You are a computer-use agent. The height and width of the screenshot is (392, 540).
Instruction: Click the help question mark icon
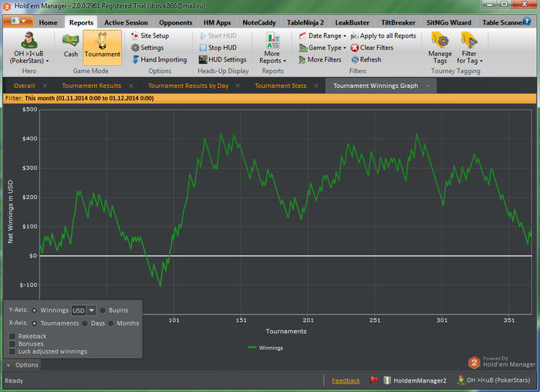(527, 21)
